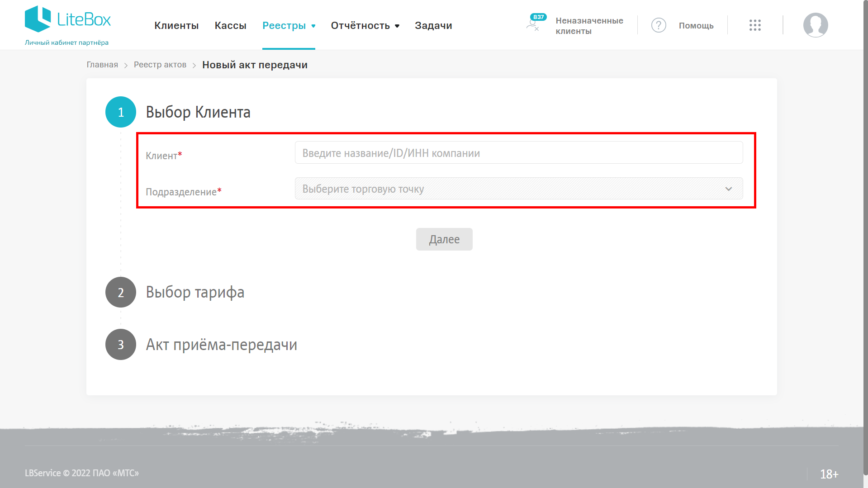Open the Клиенты menu item
Viewport: 868px width, 488px height.
pos(176,25)
